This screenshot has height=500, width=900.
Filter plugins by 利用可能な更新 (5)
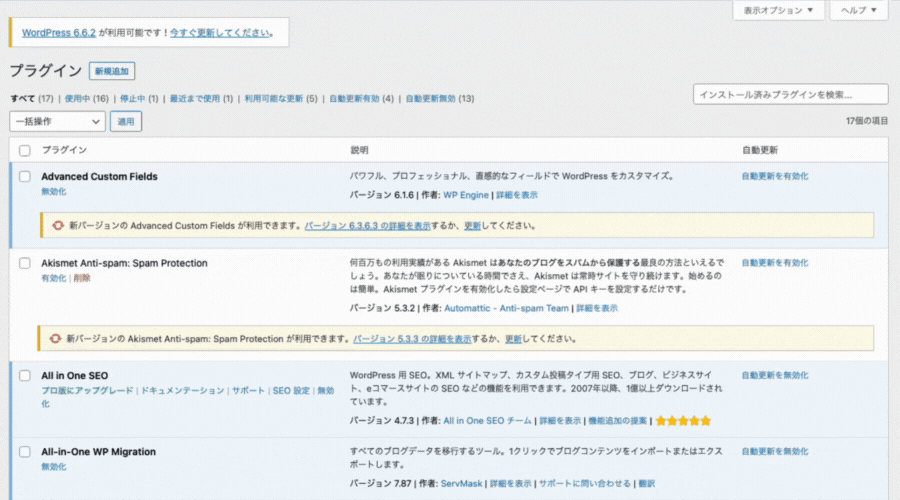point(281,99)
